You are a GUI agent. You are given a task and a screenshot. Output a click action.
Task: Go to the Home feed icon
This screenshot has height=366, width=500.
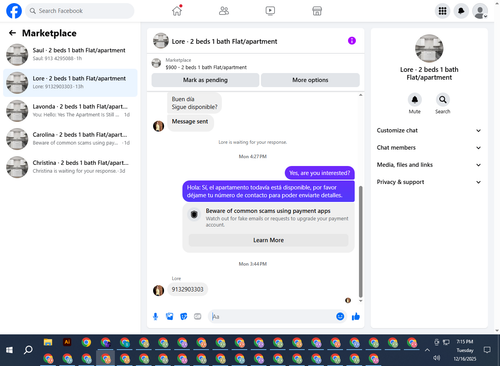click(177, 11)
